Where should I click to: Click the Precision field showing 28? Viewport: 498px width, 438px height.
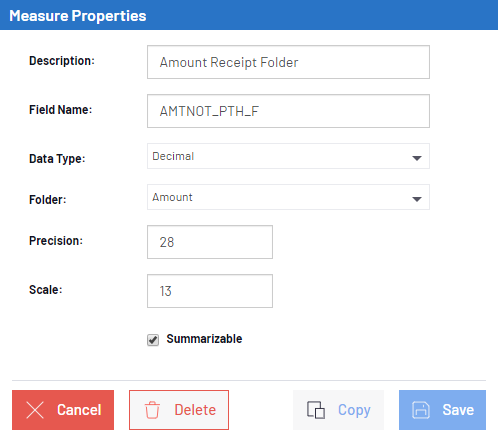[x=210, y=242]
